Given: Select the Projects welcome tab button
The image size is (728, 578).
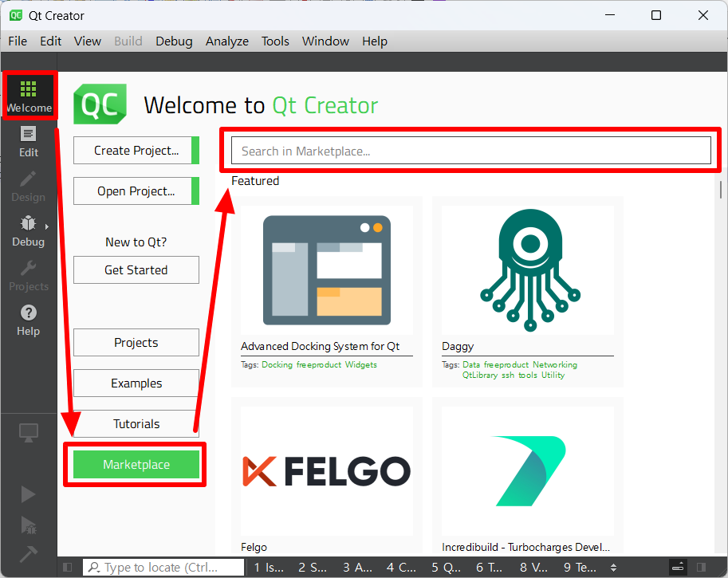Looking at the screenshot, I should (136, 343).
